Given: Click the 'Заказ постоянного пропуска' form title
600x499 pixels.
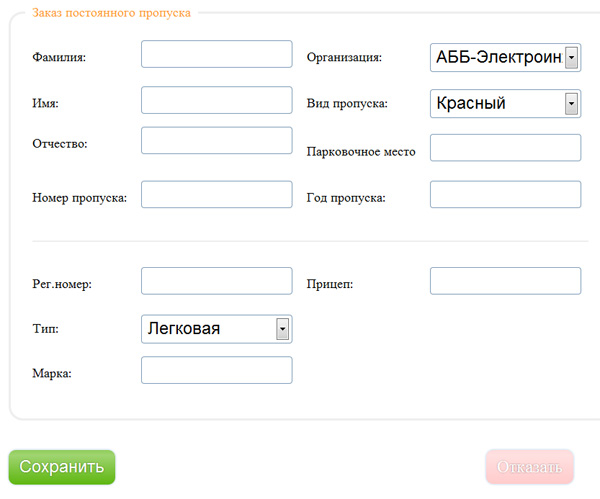Looking at the screenshot, I should pyautogui.click(x=112, y=13).
